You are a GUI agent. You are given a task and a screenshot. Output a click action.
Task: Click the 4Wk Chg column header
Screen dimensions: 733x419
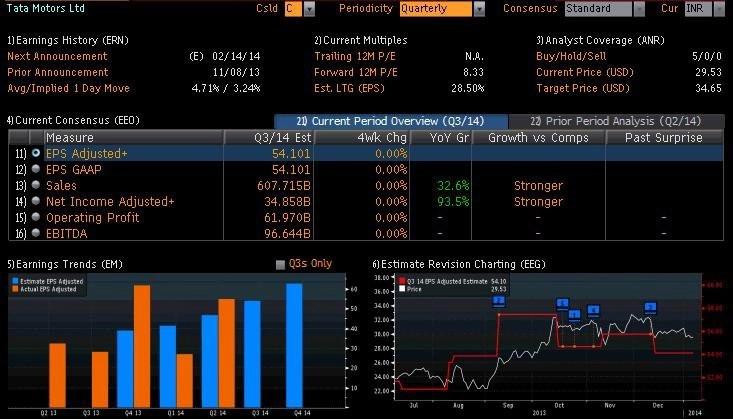click(363, 137)
